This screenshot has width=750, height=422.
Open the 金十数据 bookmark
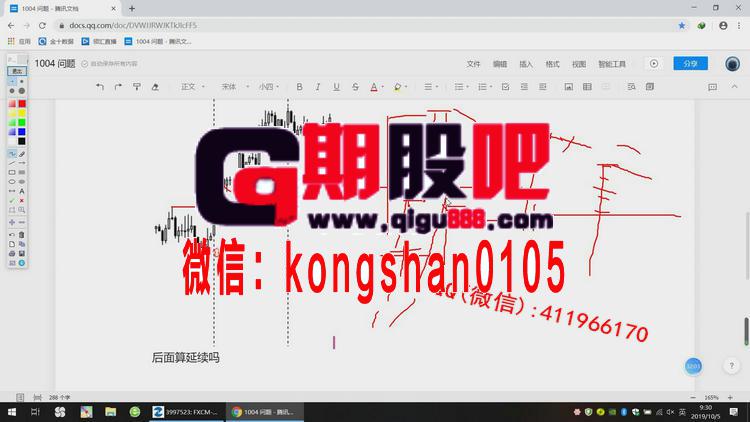pyautogui.click(x=56, y=42)
